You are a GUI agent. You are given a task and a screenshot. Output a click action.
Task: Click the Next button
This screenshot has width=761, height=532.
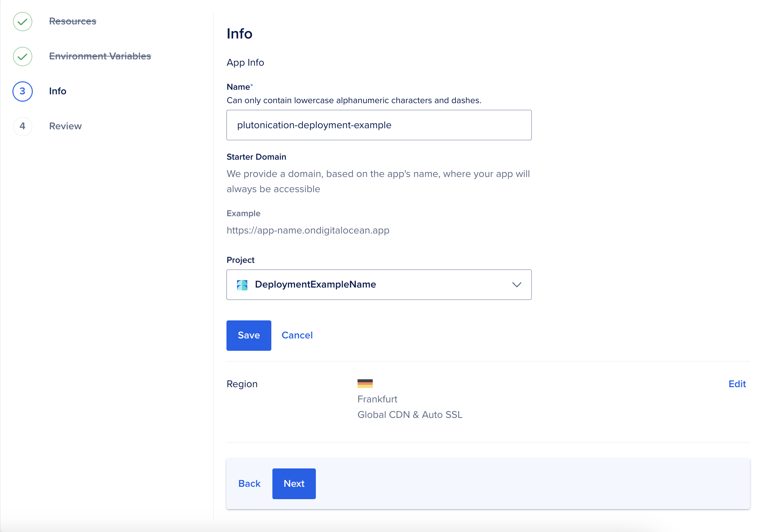click(294, 484)
